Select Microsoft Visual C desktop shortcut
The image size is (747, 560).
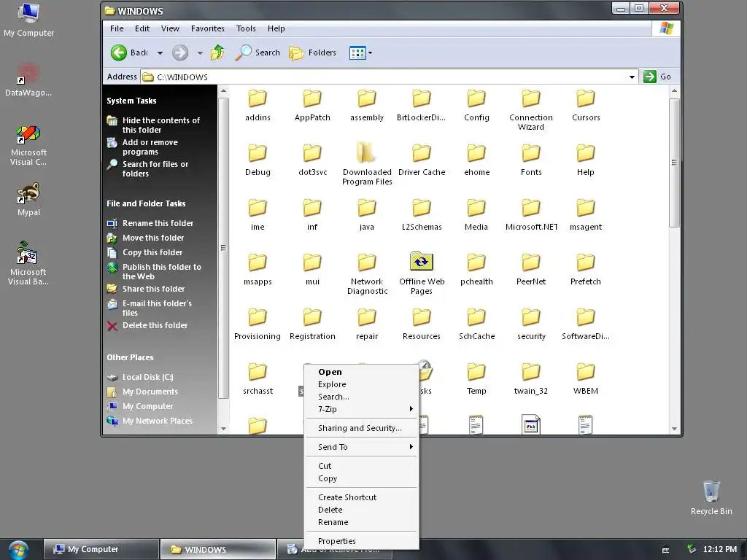[x=28, y=146]
